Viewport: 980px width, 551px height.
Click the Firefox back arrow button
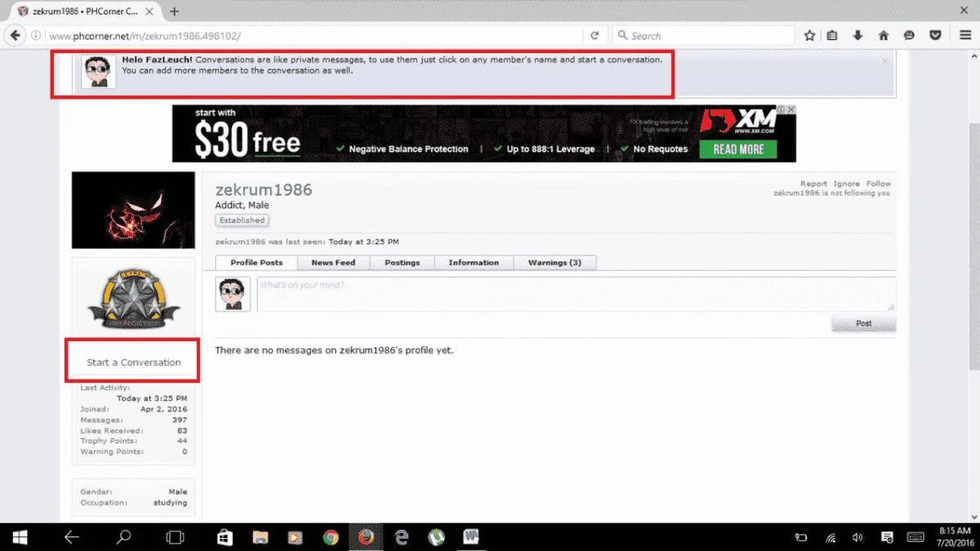pyautogui.click(x=15, y=35)
